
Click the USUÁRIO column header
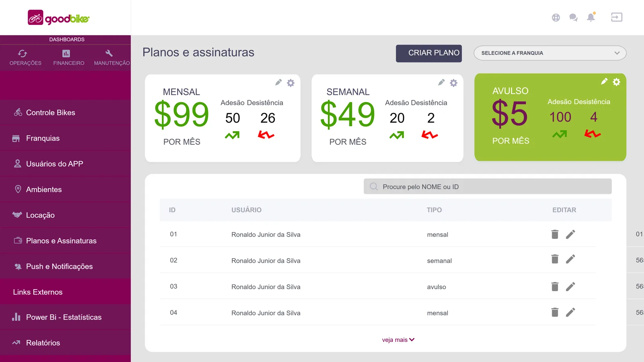pyautogui.click(x=246, y=210)
